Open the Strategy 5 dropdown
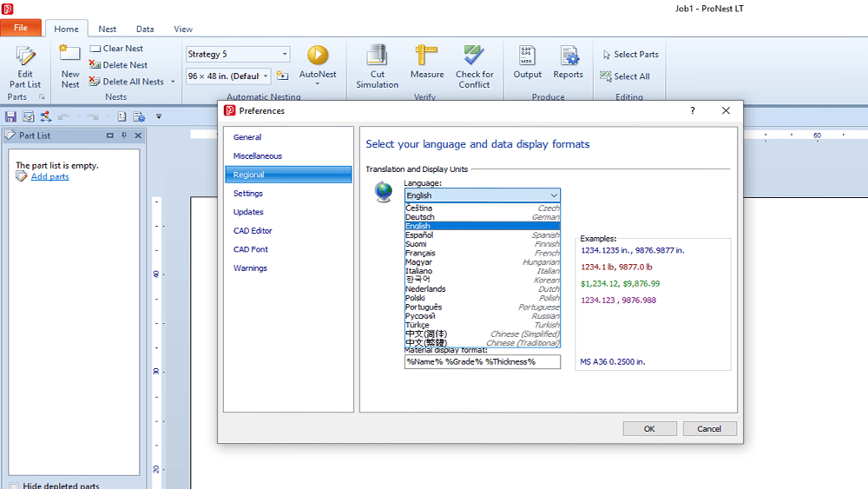Viewport: 868px width, 489px height. point(285,54)
